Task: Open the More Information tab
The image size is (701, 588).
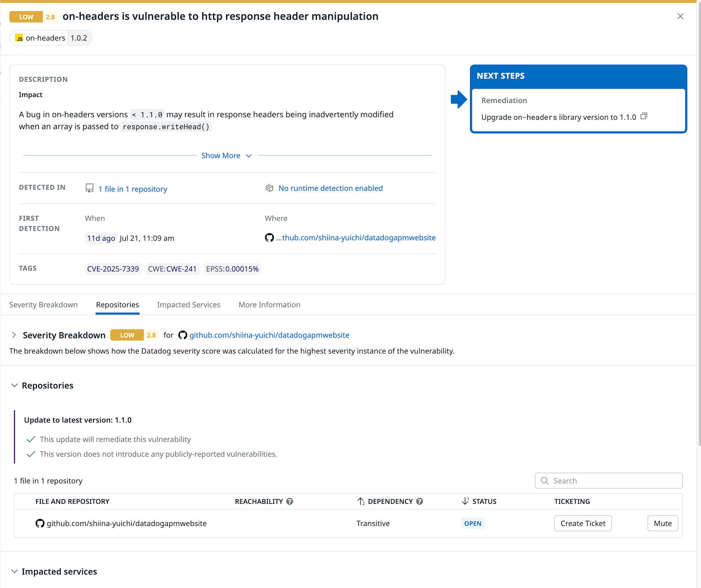Action: [269, 305]
